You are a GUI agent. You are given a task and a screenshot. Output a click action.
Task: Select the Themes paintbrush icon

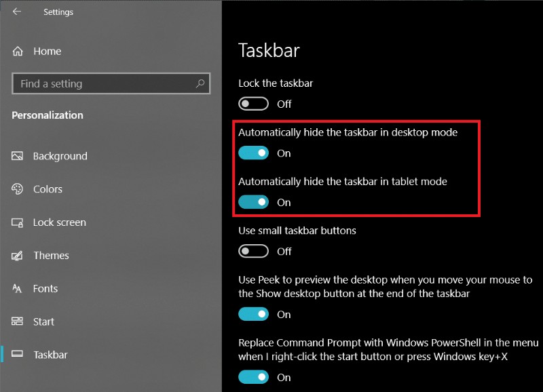(x=16, y=256)
